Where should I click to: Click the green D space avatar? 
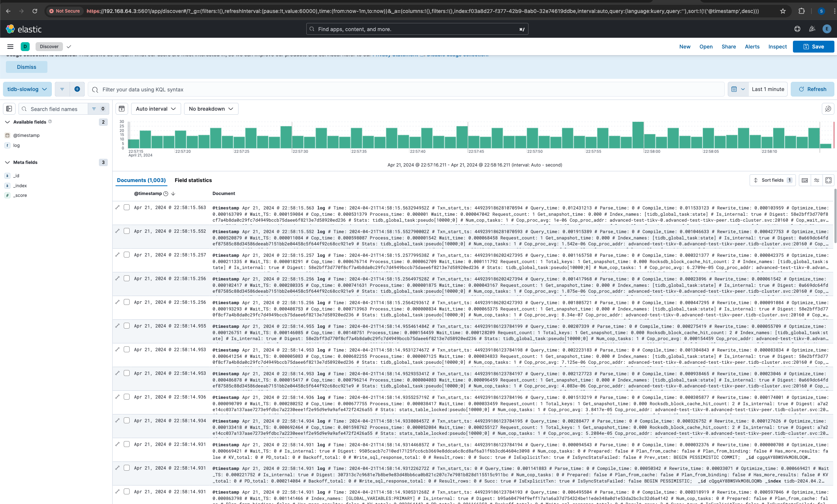click(x=25, y=47)
